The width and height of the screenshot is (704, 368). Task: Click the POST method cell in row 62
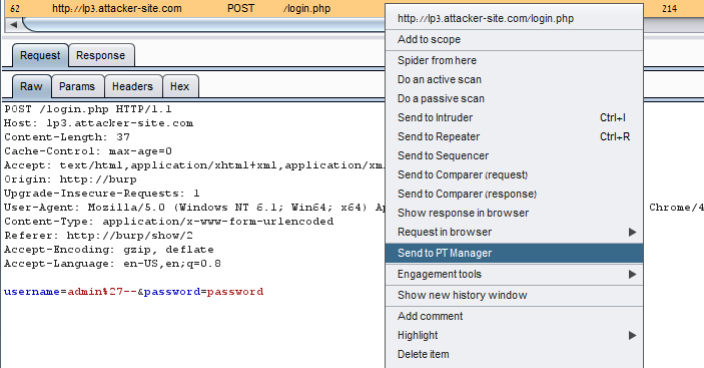[241, 9]
